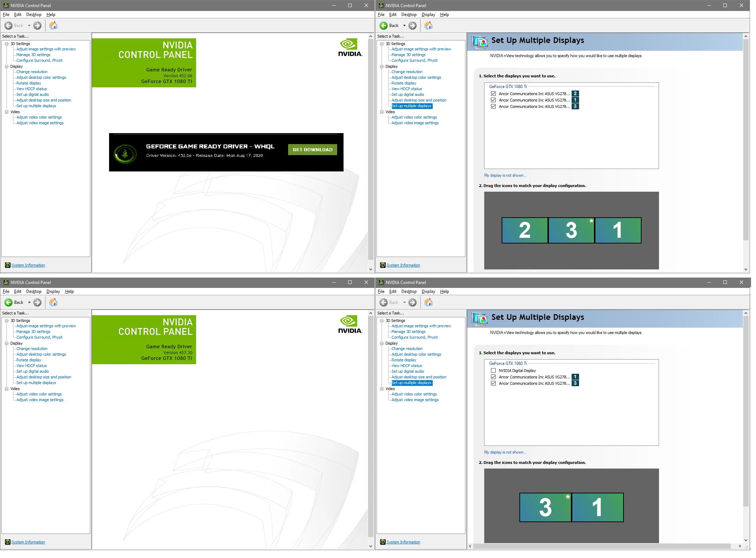This screenshot has height=558, width=756.
Task: Open the Edit menu in the bottom-left window
Action: (18, 291)
